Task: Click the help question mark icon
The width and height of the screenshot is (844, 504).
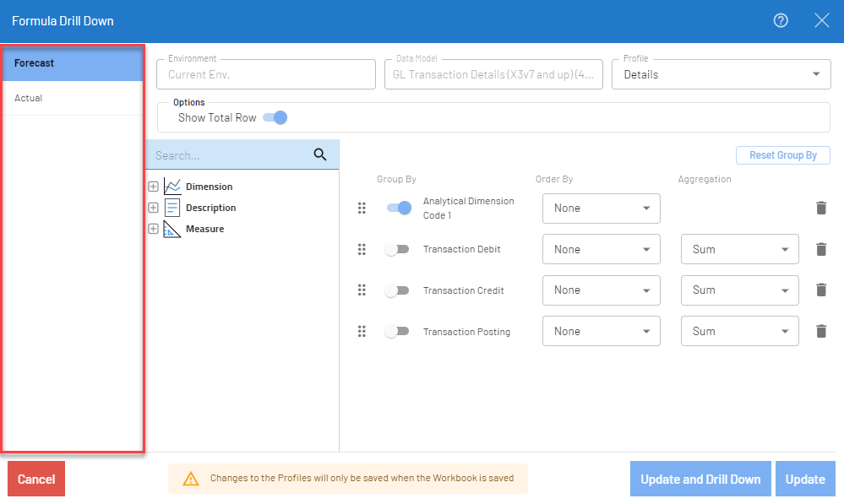Action: [781, 21]
